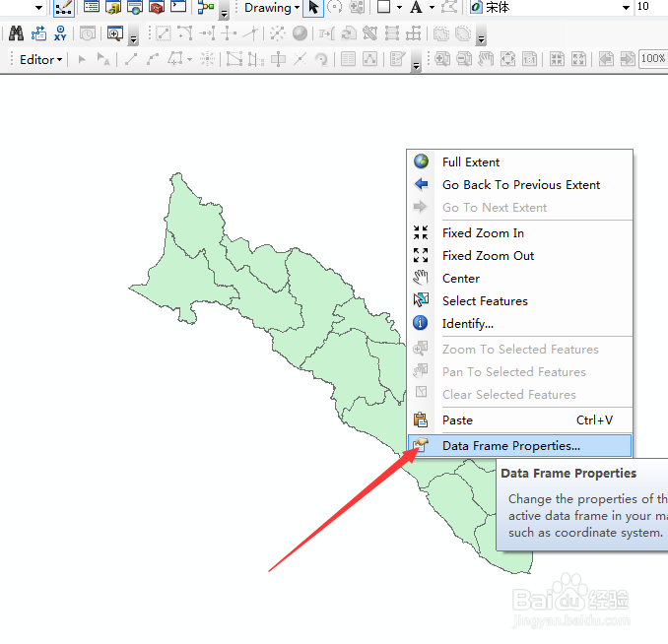Image resolution: width=668 pixels, height=644 pixels.
Task: Click the layout zoom percent field 100%
Action: (x=653, y=58)
